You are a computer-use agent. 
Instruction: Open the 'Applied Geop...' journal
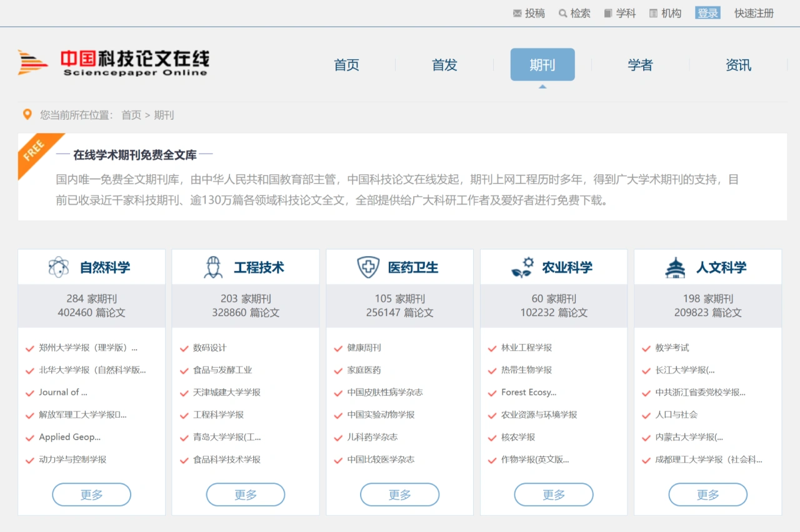[x=70, y=437]
